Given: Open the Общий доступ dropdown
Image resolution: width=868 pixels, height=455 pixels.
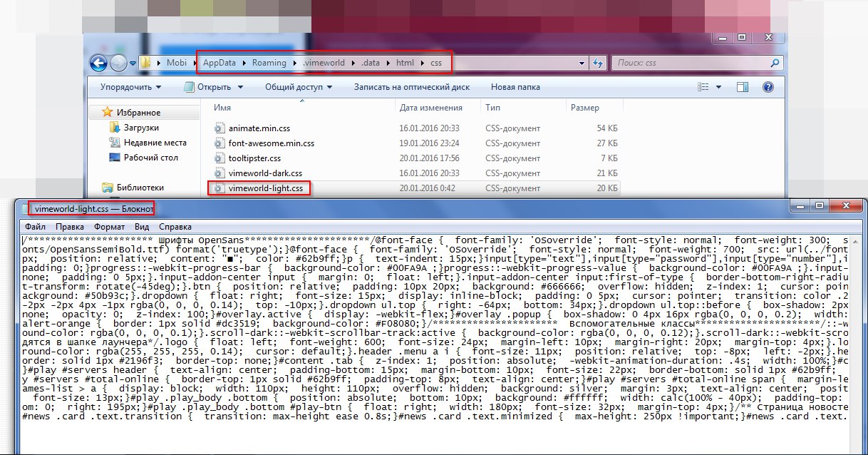Looking at the screenshot, I should (x=299, y=87).
